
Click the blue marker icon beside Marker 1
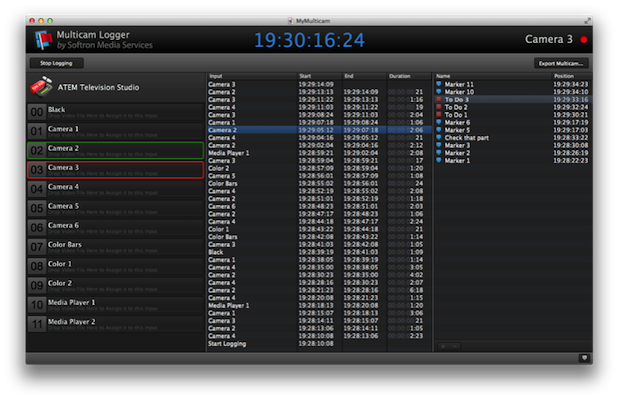tap(439, 160)
